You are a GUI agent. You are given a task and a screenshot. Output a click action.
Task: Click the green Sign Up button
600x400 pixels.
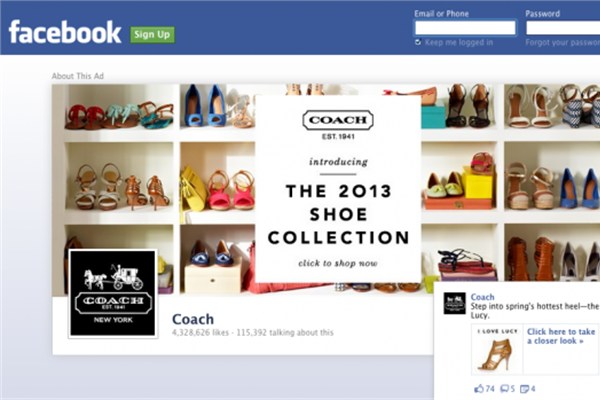(x=152, y=34)
